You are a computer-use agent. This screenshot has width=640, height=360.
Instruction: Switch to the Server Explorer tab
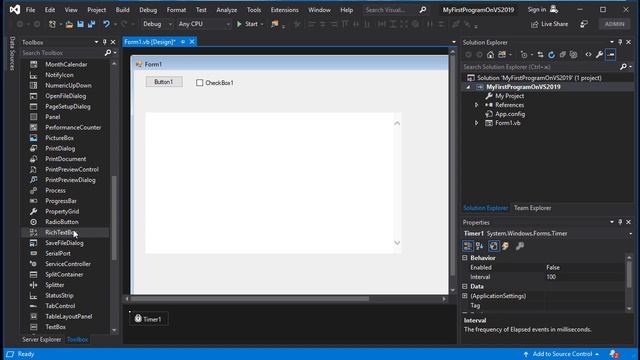click(x=42, y=340)
